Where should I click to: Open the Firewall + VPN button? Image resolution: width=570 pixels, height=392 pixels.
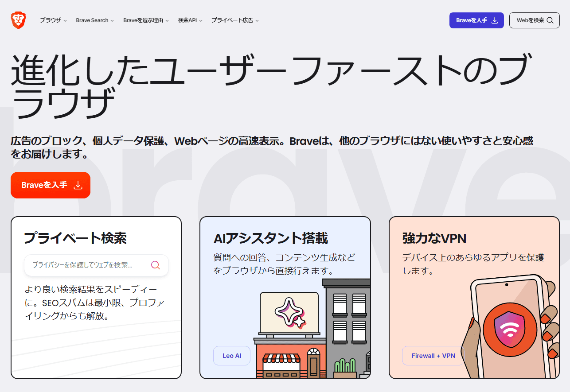433,356
